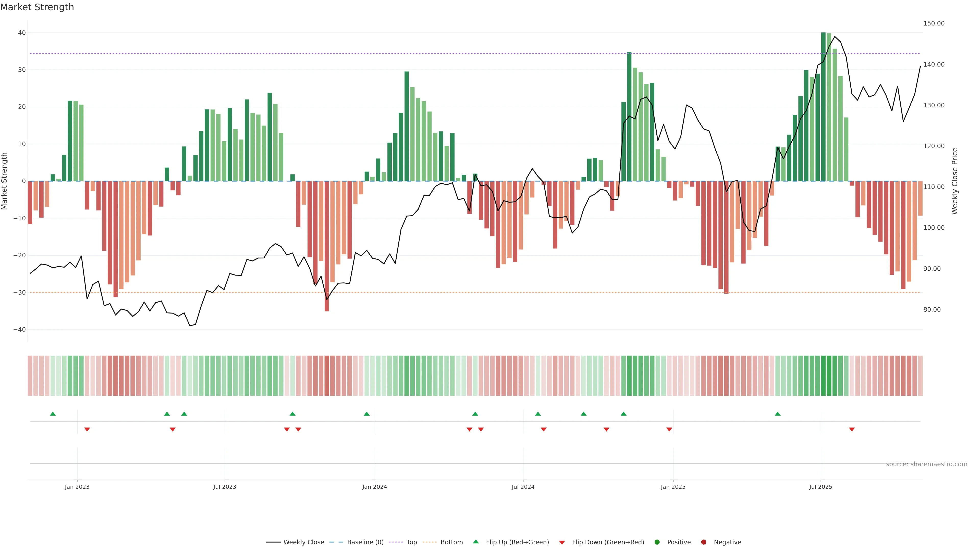Click the Weekly Close Price axis title
Screen dimensions: 980x551
point(954,181)
